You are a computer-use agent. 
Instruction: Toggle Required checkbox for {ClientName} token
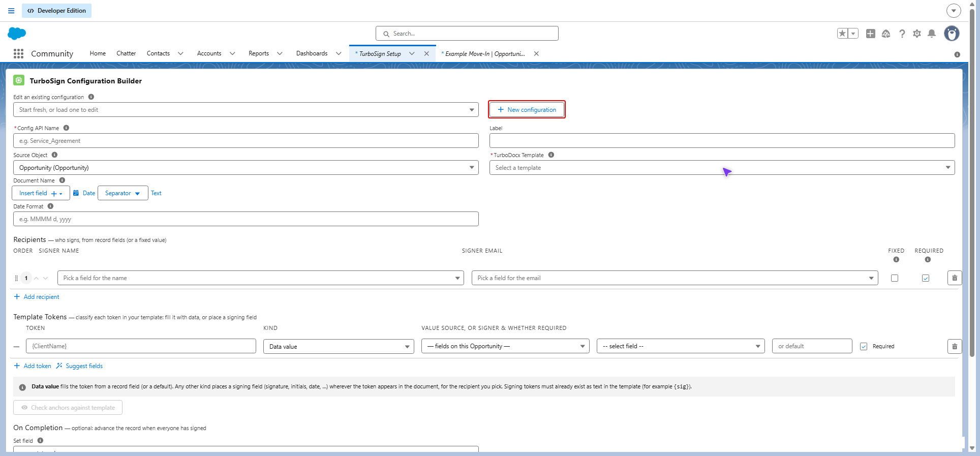coord(864,346)
